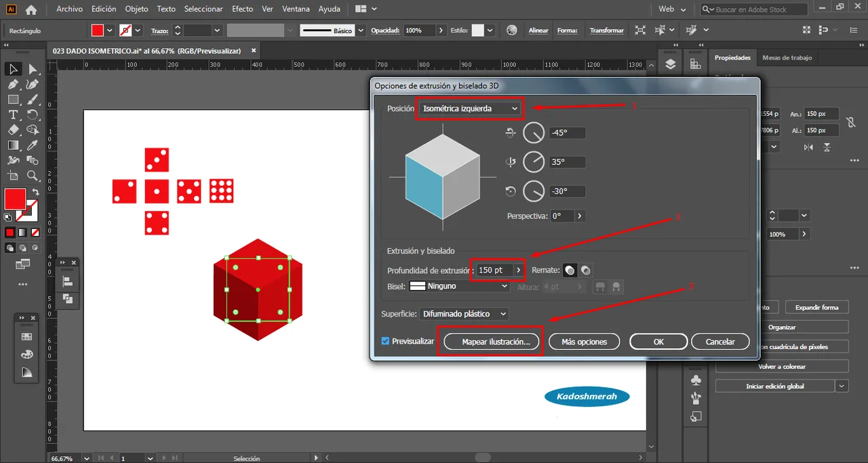Open the Align floating panel icon
This screenshot has width=868, height=463.
68,281
